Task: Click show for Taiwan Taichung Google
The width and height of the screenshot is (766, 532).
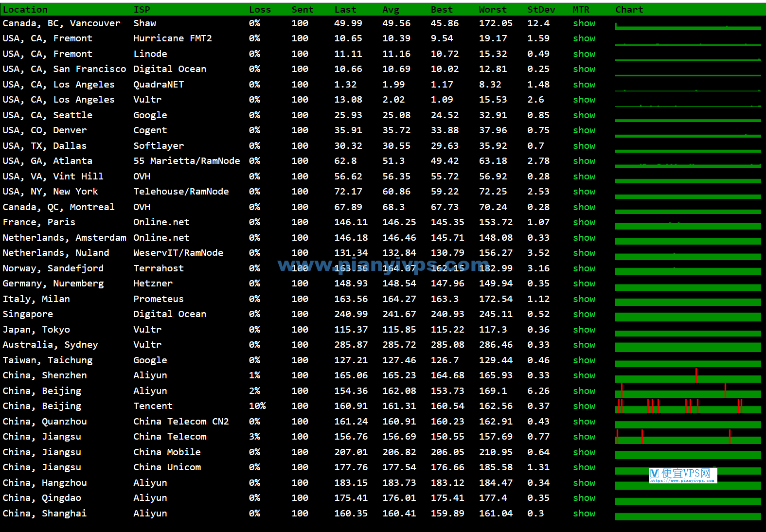Action: [584, 360]
